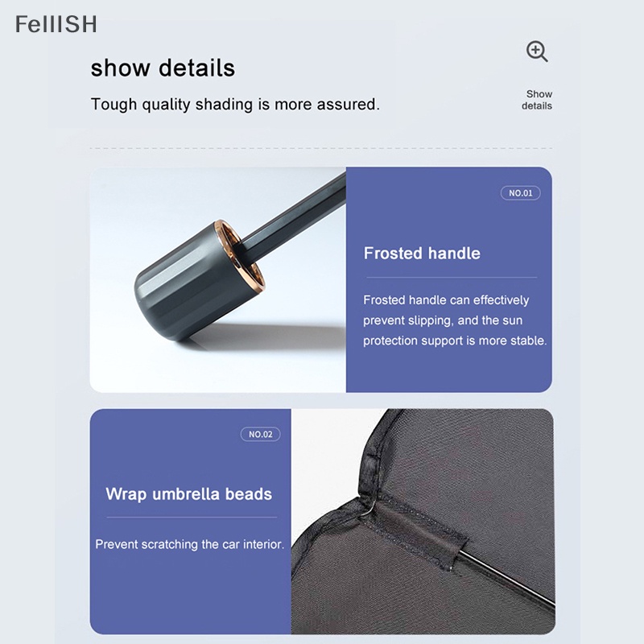The image size is (644, 644).
Task: Open the frosted handle product photo
Action: (217, 279)
